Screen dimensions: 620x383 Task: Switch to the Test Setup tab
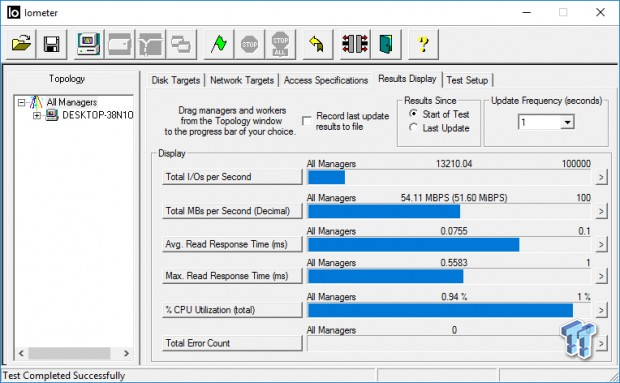point(467,80)
